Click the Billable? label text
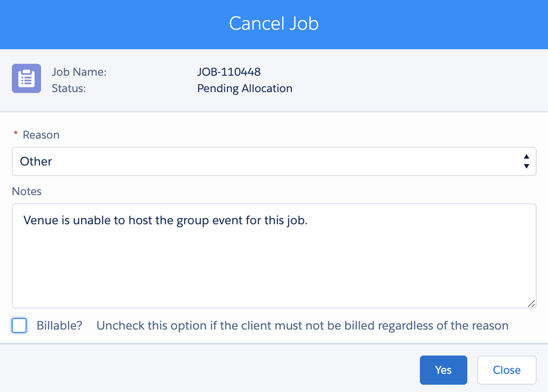548x392 pixels. click(x=59, y=326)
